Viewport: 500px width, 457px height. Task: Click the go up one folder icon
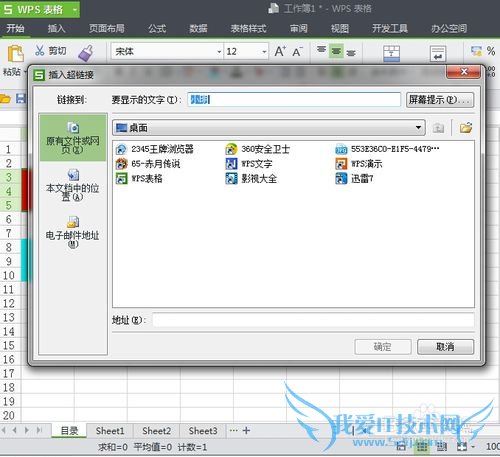[438, 128]
